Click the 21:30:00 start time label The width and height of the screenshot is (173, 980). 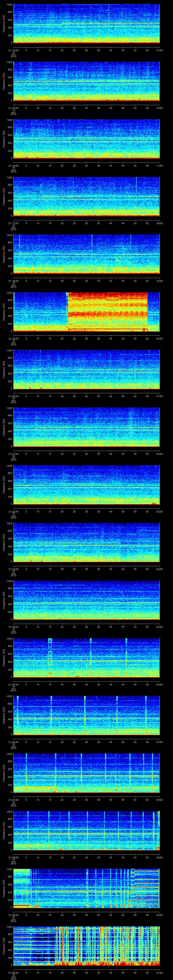13,972
